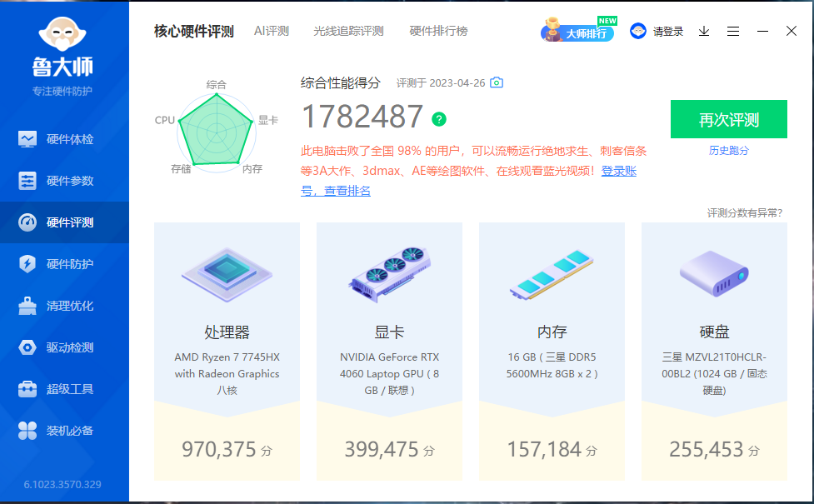Click the 内存 memory stick icon
Viewport: 814px width, 504px height.
pyautogui.click(x=552, y=275)
